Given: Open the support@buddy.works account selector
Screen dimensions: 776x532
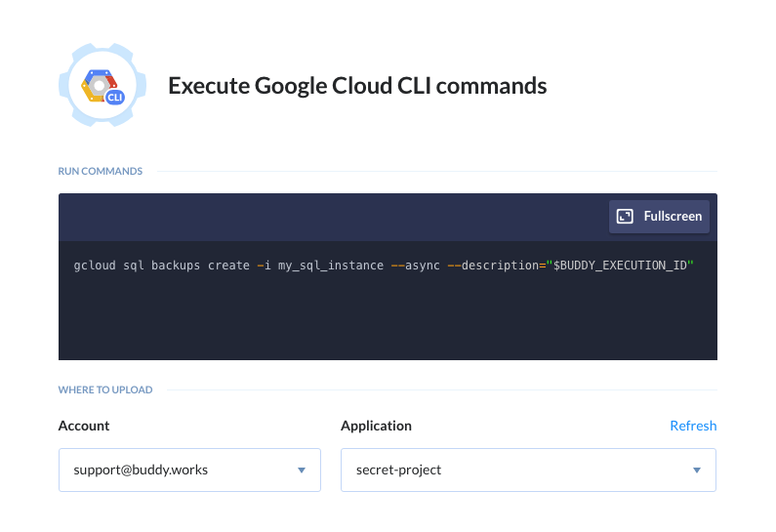Looking at the screenshot, I should tap(189, 471).
